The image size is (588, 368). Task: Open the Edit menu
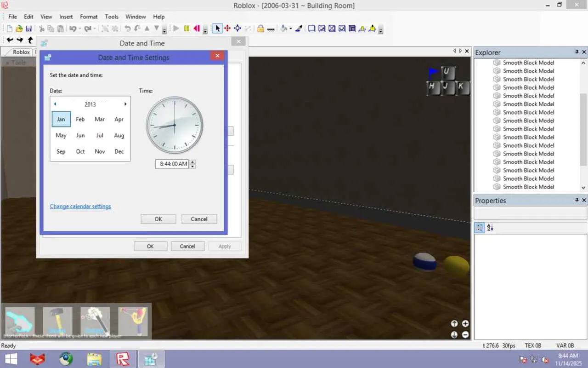28,17
